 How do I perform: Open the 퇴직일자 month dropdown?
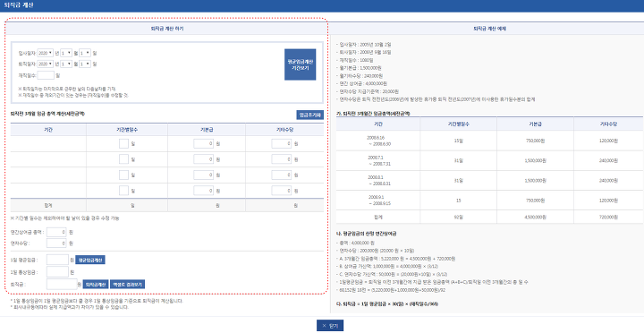point(66,64)
